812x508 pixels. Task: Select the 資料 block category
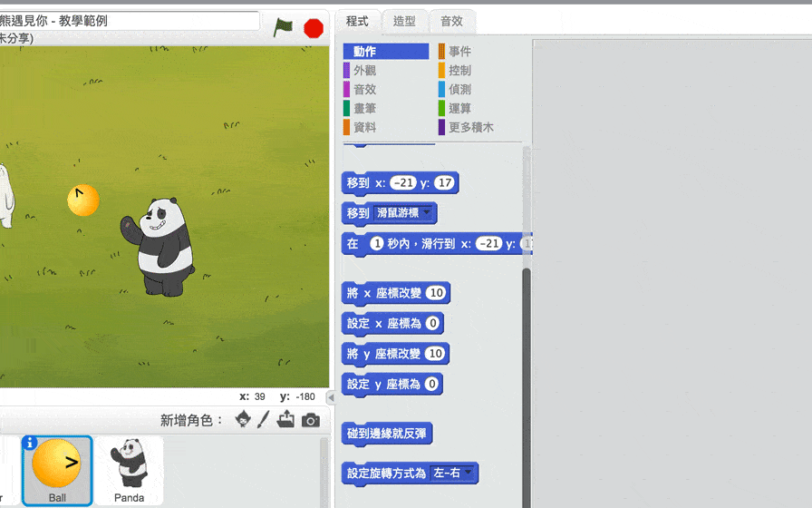pyautogui.click(x=364, y=128)
